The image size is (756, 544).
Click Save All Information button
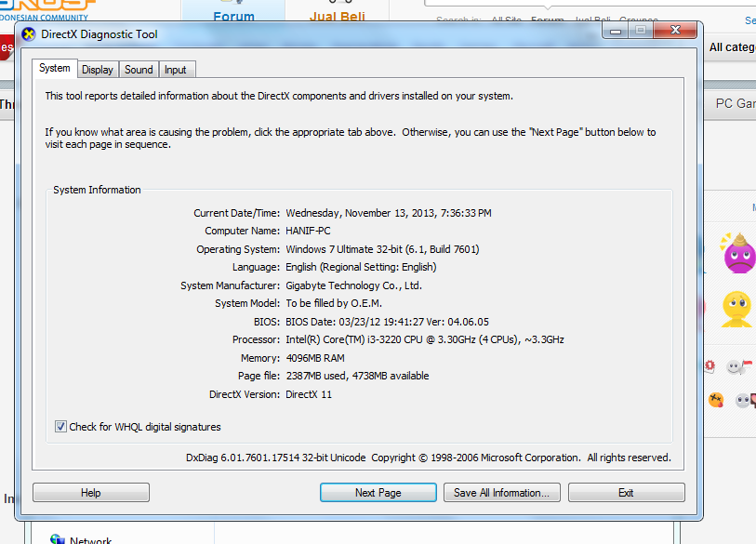[502, 493]
